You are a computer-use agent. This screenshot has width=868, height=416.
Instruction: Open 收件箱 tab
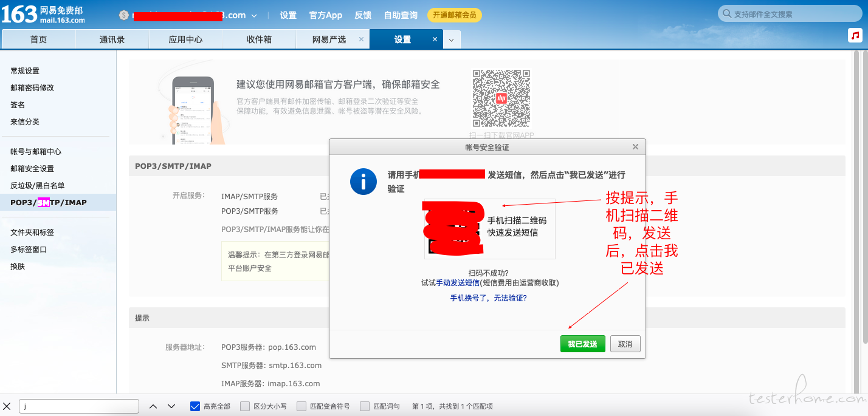(x=259, y=39)
